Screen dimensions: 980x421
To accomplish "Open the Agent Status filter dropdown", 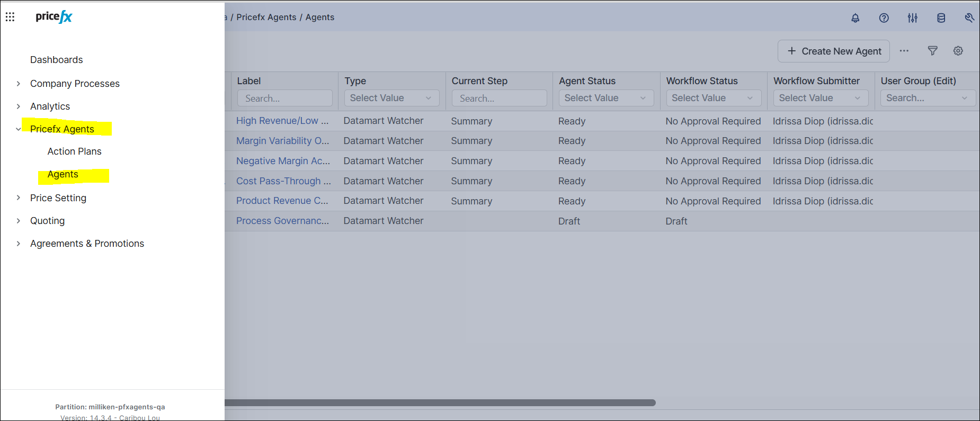I will [605, 98].
